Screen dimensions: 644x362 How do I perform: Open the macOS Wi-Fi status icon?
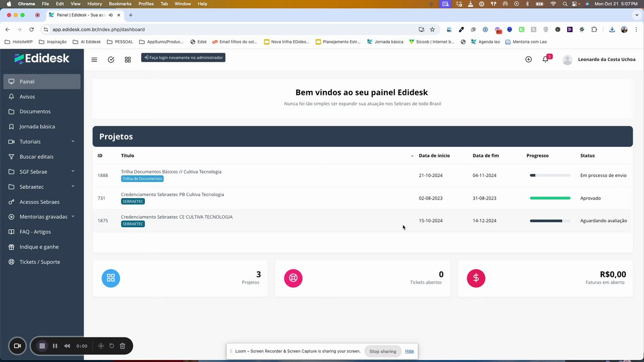[553, 4]
